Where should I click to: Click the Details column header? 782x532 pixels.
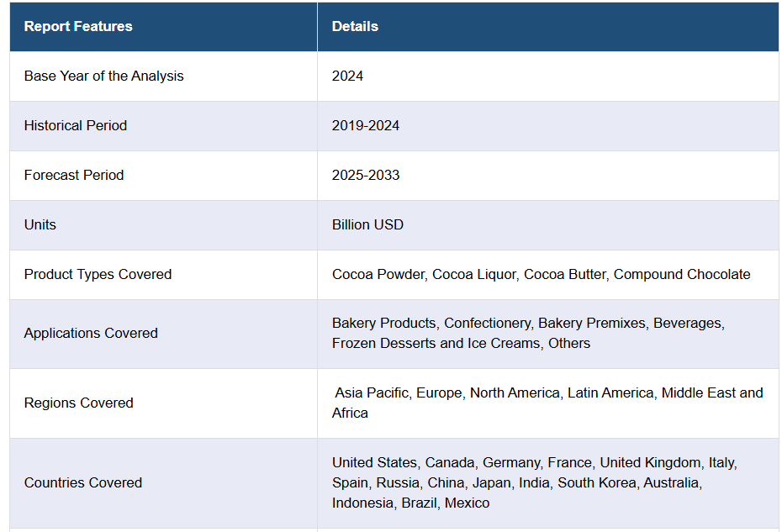tap(355, 27)
